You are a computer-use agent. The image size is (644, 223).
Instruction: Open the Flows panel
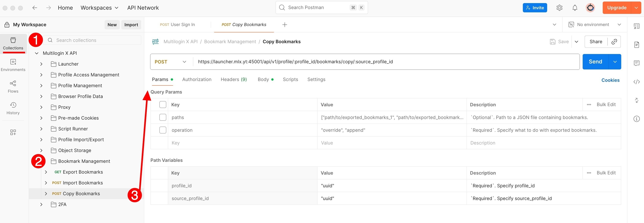pyautogui.click(x=13, y=86)
